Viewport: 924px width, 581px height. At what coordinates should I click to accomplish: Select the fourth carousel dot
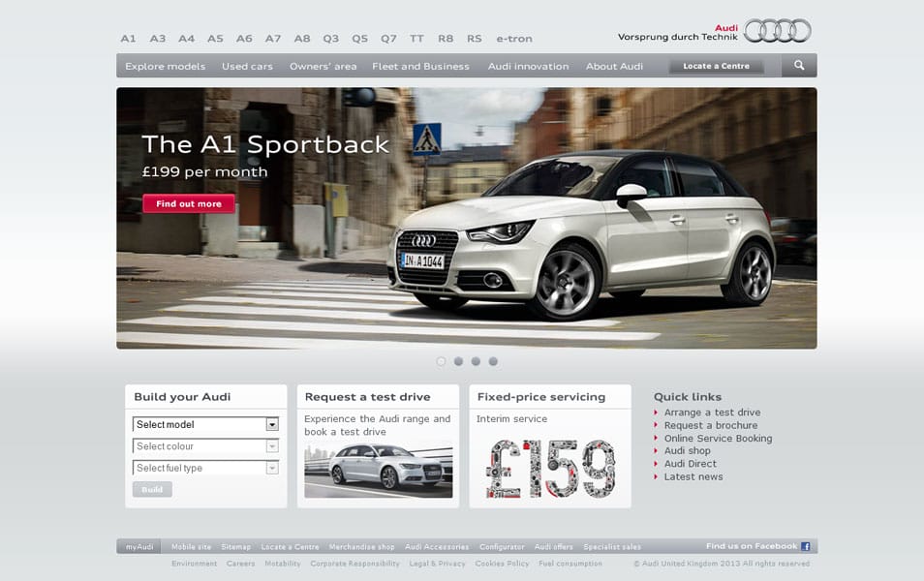pyautogui.click(x=493, y=361)
